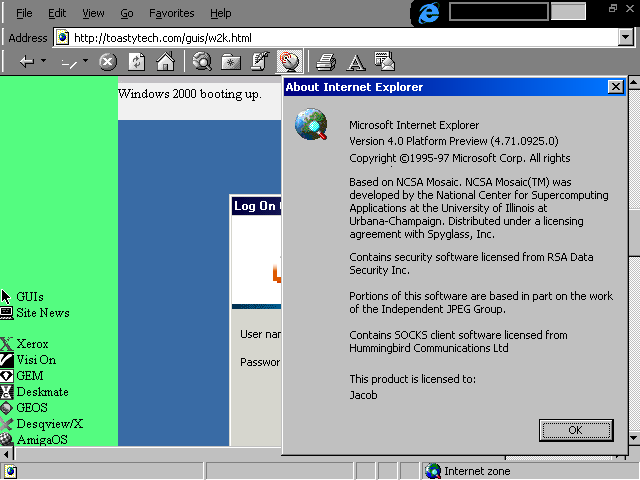This screenshot has height=480, width=640.
Task: Open the Search globe magnifier toolbar icon
Action: click(202, 62)
